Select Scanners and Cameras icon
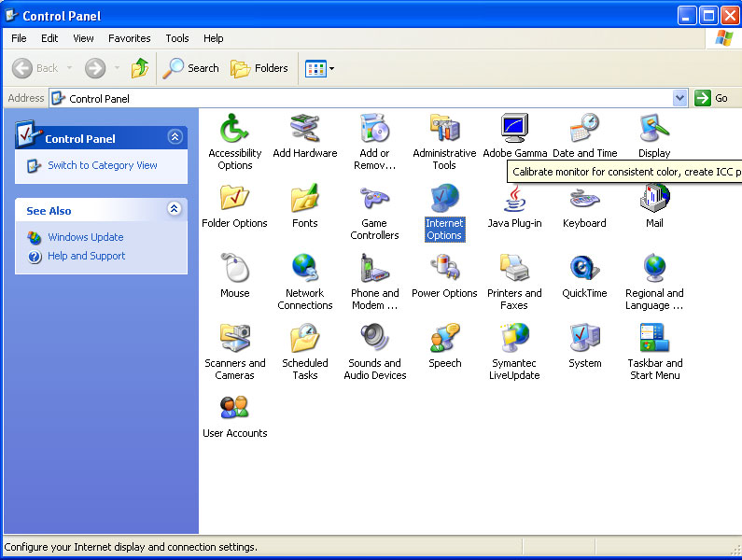The width and height of the screenshot is (742, 560). pyautogui.click(x=234, y=352)
